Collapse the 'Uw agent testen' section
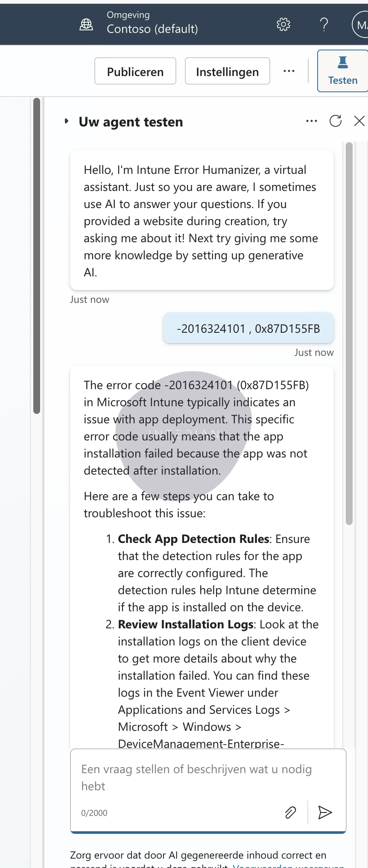Screen dimensions: 368x868 pos(67,121)
